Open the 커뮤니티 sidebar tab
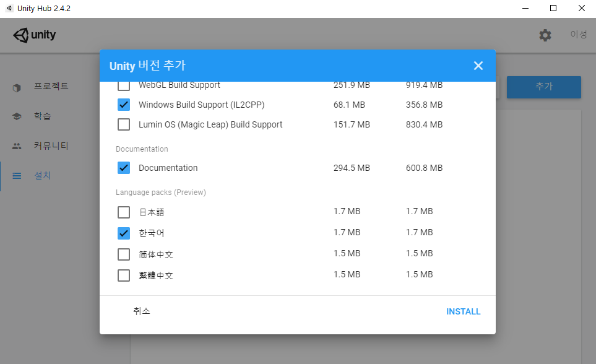 (x=50, y=145)
